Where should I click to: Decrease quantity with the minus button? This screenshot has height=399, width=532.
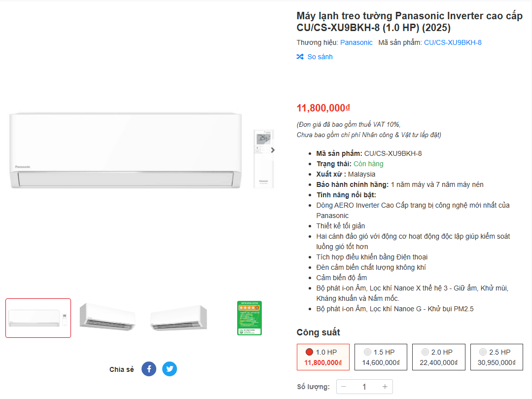tap(344, 387)
